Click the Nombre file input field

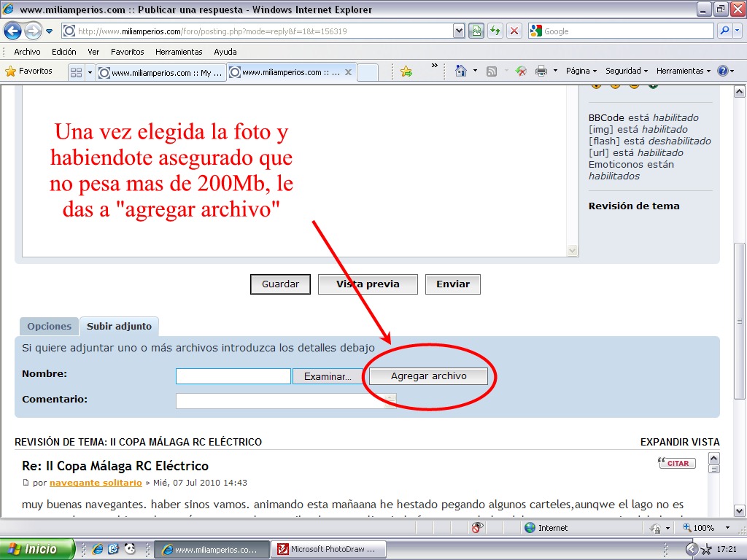[233, 376]
